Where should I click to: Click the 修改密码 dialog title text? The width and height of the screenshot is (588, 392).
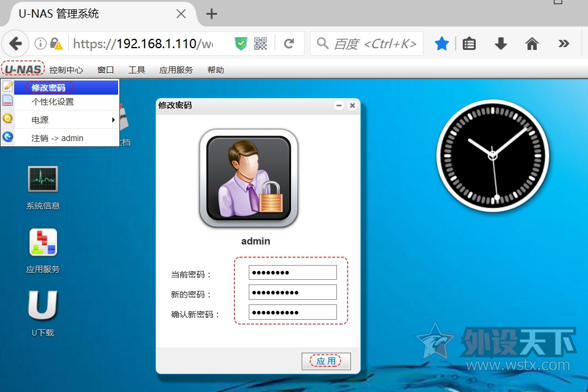[175, 105]
